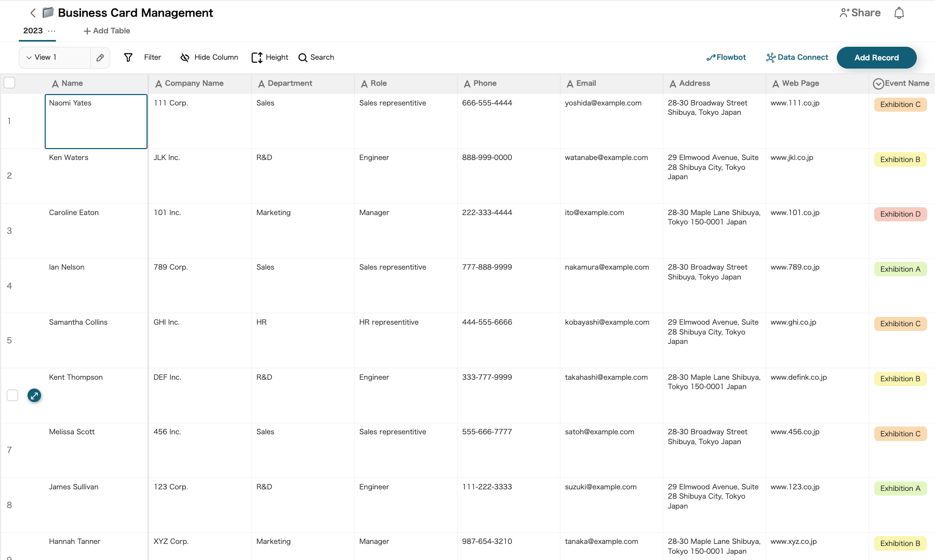Viewport: 935px width, 560px height.
Task: Open the Event Name column dropdown
Action: (x=878, y=84)
